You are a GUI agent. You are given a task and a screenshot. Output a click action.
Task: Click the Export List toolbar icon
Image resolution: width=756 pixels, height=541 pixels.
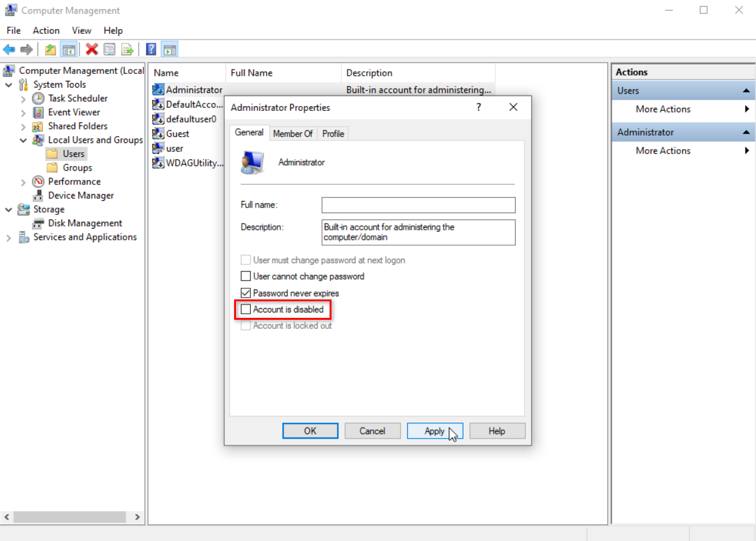[127, 49]
